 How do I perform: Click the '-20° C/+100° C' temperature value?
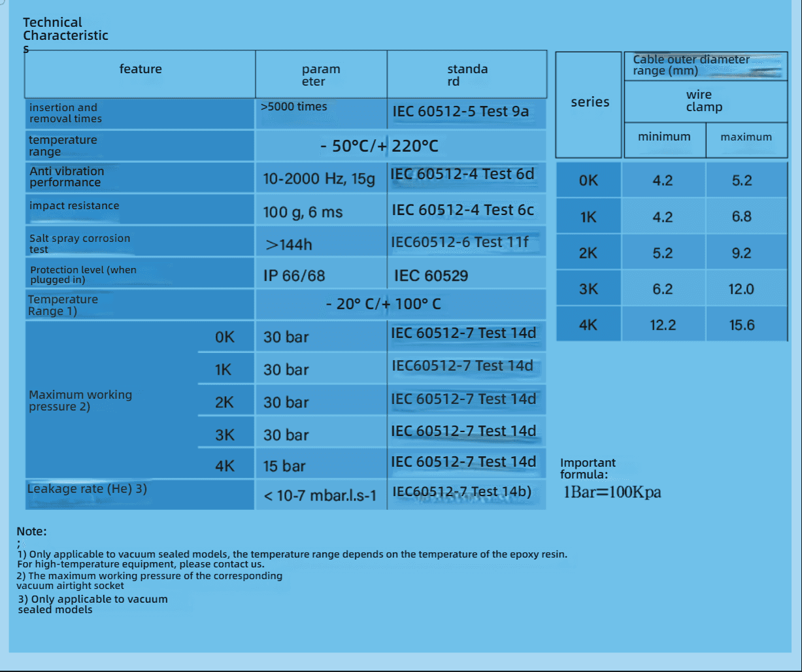tap(383, 305)
